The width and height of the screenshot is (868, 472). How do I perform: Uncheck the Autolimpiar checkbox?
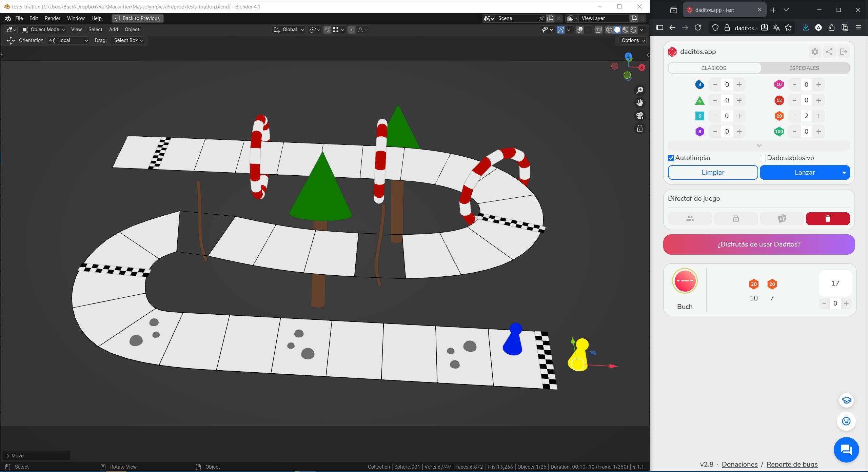(671, 158)
